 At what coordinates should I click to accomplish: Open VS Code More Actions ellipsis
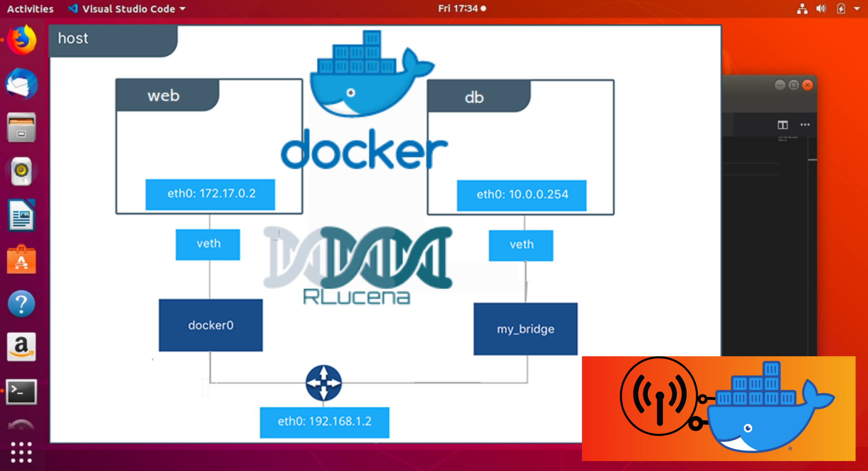805,125
